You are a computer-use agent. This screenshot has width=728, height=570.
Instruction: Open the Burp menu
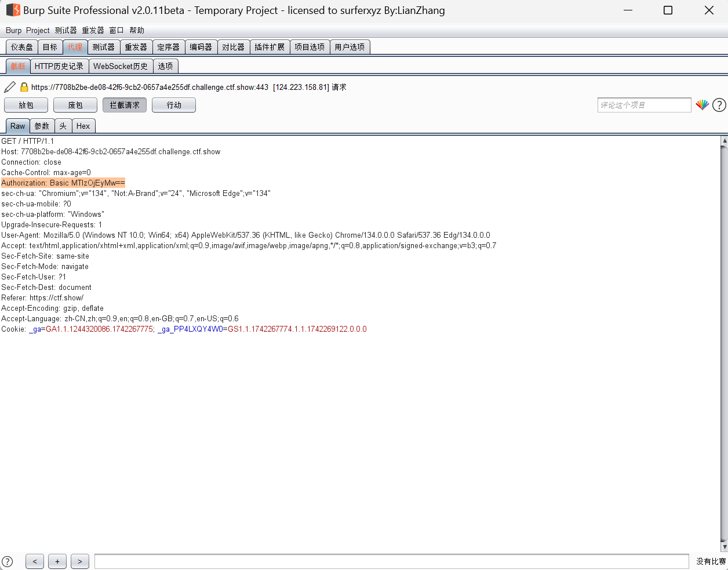click(13, 30)
